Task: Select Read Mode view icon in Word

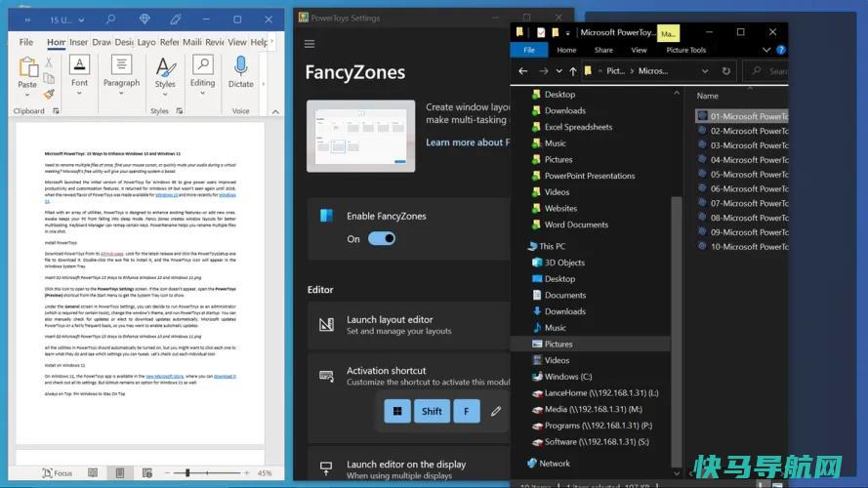Action: coord(93,473)
